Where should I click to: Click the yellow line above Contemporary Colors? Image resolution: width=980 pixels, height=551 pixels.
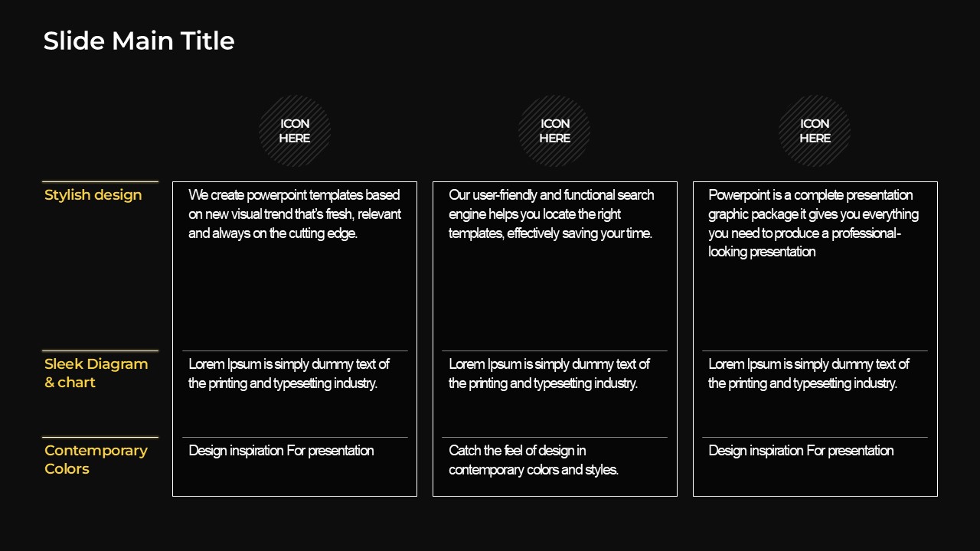[x=100, y=438]
